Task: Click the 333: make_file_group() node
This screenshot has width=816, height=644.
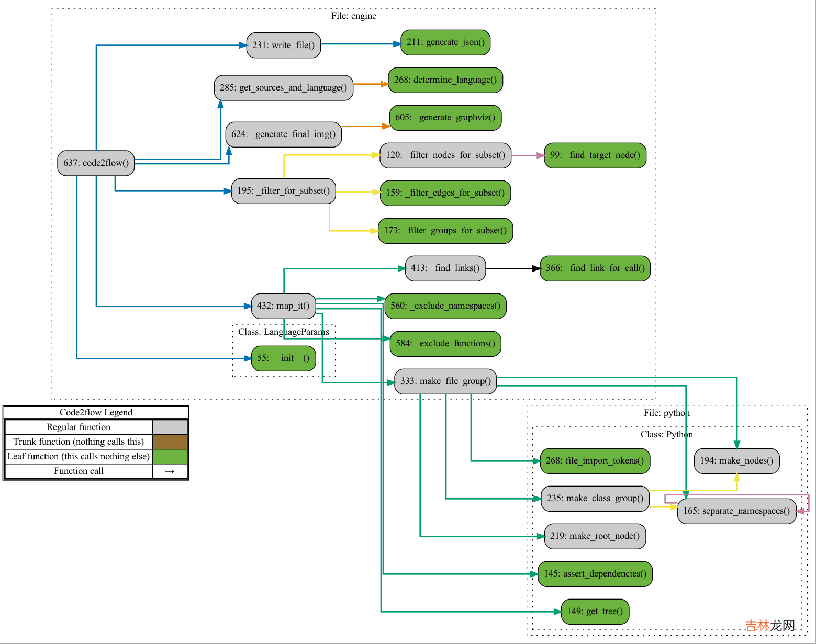Action: (x=445, y=381)
